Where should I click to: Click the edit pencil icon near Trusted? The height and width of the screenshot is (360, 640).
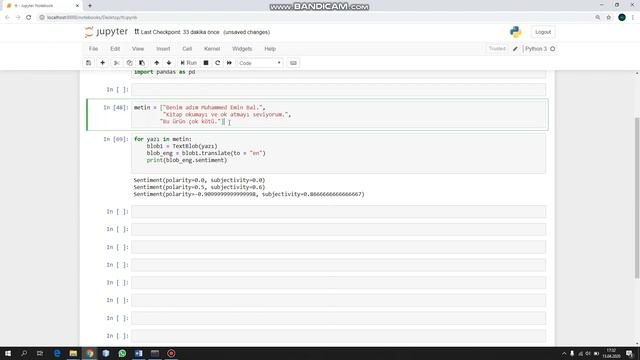[515, 49]
